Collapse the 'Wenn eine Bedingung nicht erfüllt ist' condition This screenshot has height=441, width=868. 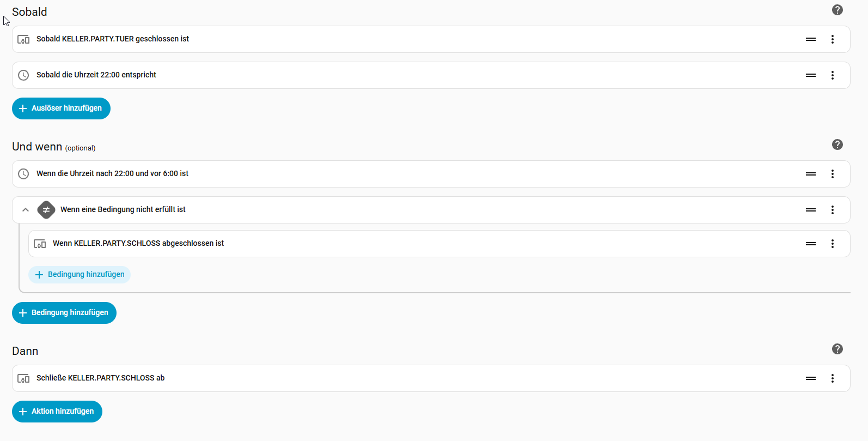click(26, 210)
